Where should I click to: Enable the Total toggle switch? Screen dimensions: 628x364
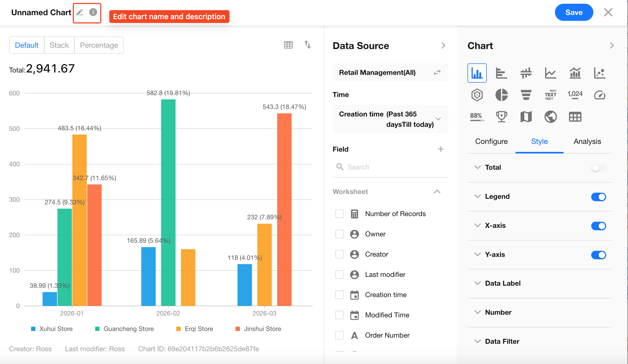coord(598,168)
